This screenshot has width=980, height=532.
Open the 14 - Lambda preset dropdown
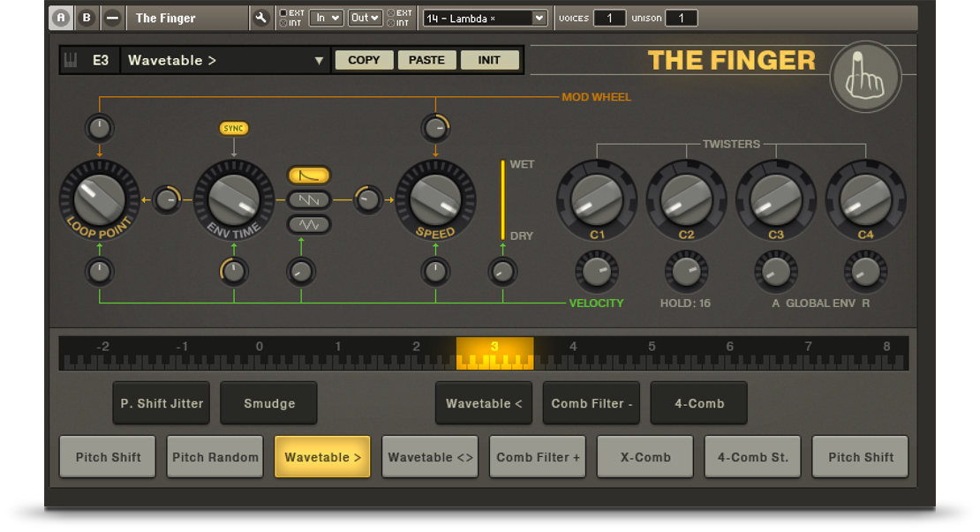485,19
